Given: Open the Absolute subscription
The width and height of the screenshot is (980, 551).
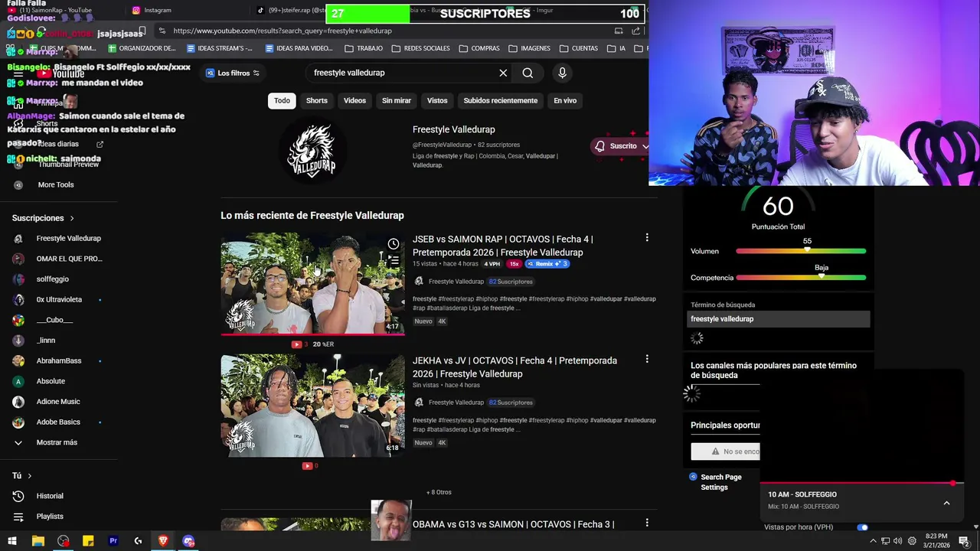Looking at the screenshot, I should pos(58,381).
